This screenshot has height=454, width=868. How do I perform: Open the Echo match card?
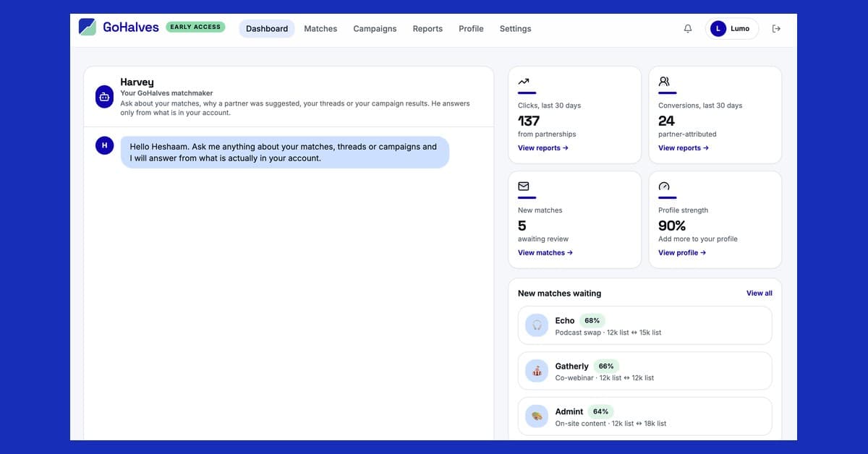[645, 325]
